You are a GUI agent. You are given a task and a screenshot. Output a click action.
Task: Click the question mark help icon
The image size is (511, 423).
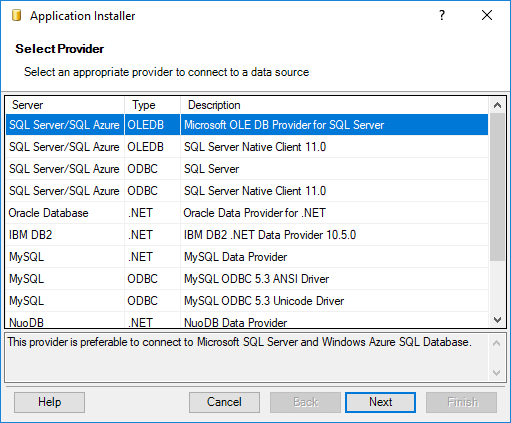442,15
